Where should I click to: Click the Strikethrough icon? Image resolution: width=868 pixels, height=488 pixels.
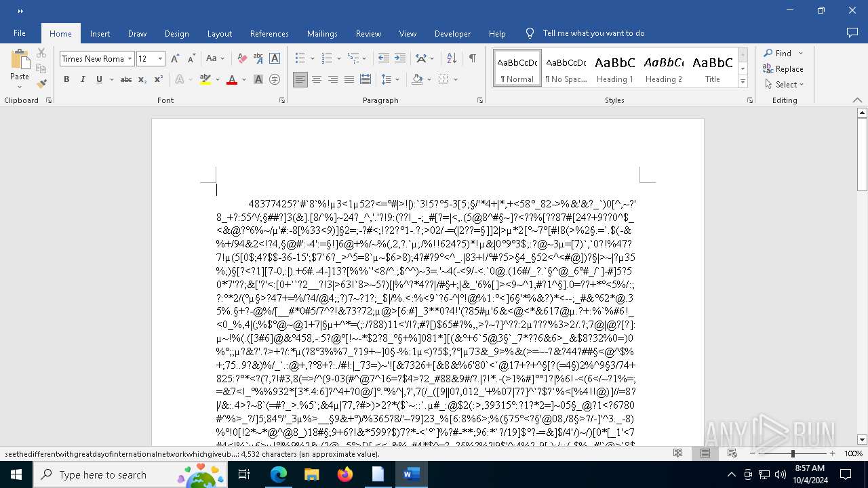pos(126,79)
